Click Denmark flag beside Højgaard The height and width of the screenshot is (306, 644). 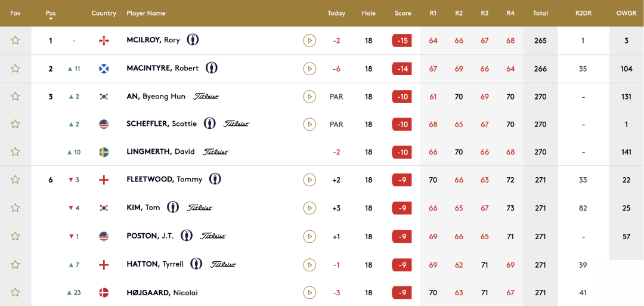tap(104, 292)
